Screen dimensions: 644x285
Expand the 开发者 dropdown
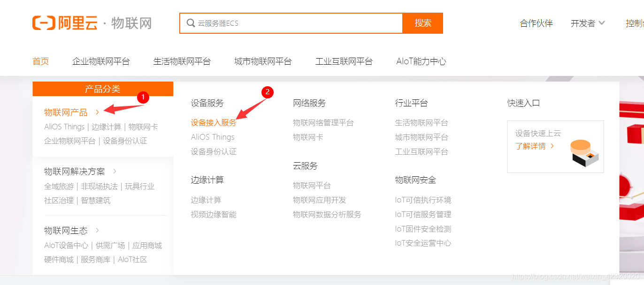[x=588, y=23]
